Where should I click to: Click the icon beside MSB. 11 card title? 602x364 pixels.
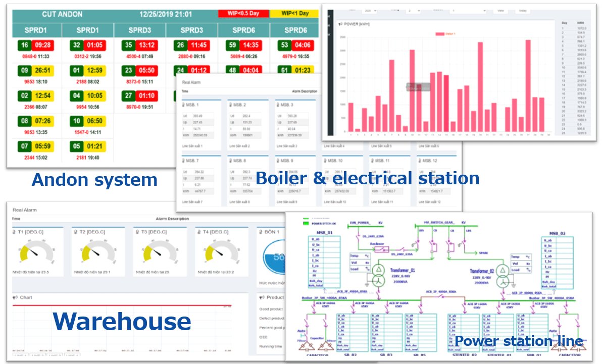372,161
